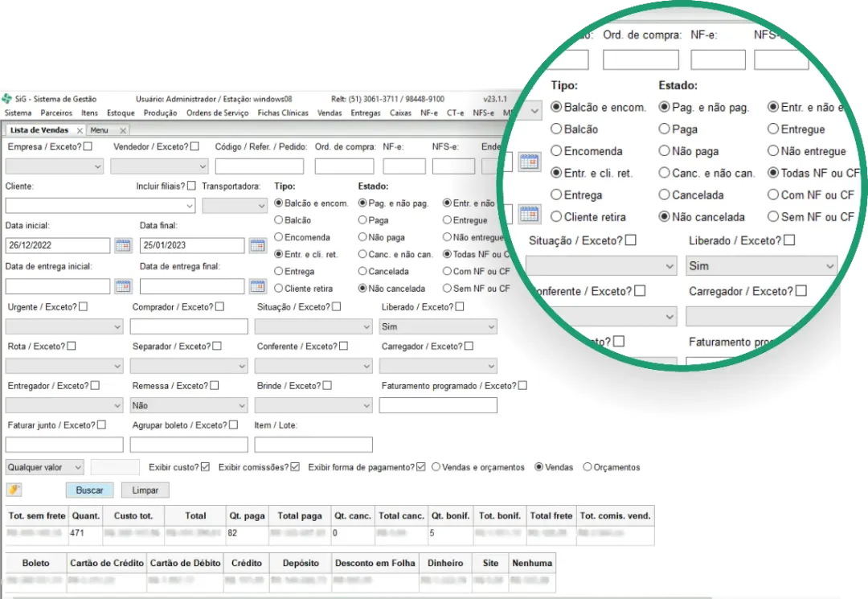Screen dimensions: 868x599
Task: Expand the Urgente dropdown
Action: point(64,326)
